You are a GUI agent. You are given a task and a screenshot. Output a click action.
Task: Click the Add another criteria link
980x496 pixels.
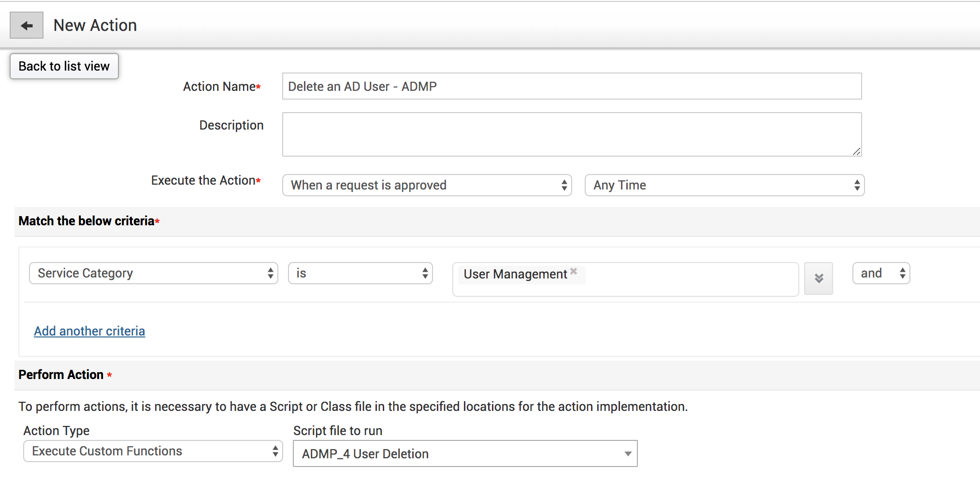click(x=89, y=331)
